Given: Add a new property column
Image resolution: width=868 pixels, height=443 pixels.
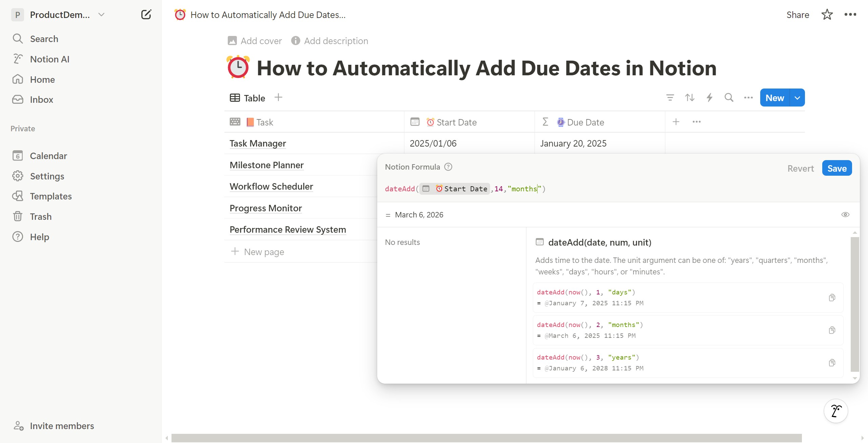Looking at the screenshot, I should coord(676,122).
